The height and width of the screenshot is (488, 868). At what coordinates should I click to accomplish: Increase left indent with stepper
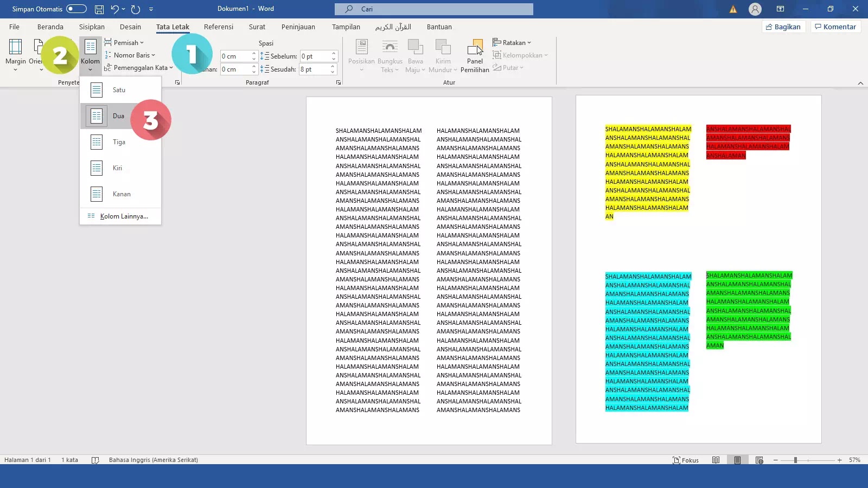point(254,54)
